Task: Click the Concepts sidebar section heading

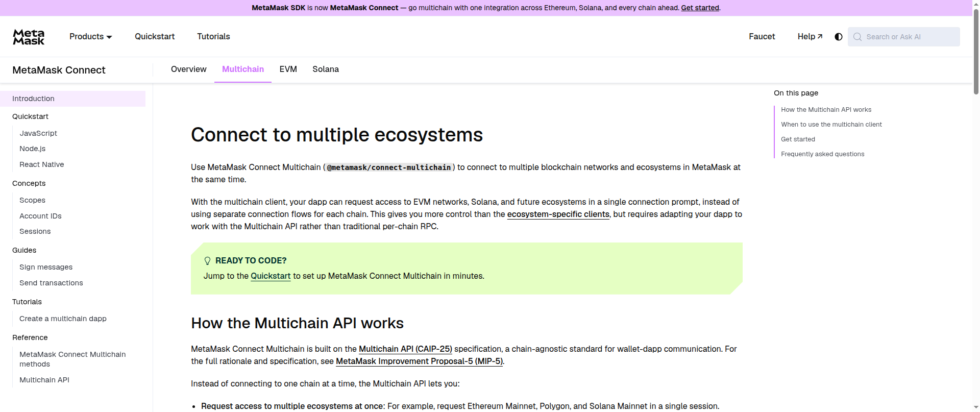Action: click(x=29, y=183)
